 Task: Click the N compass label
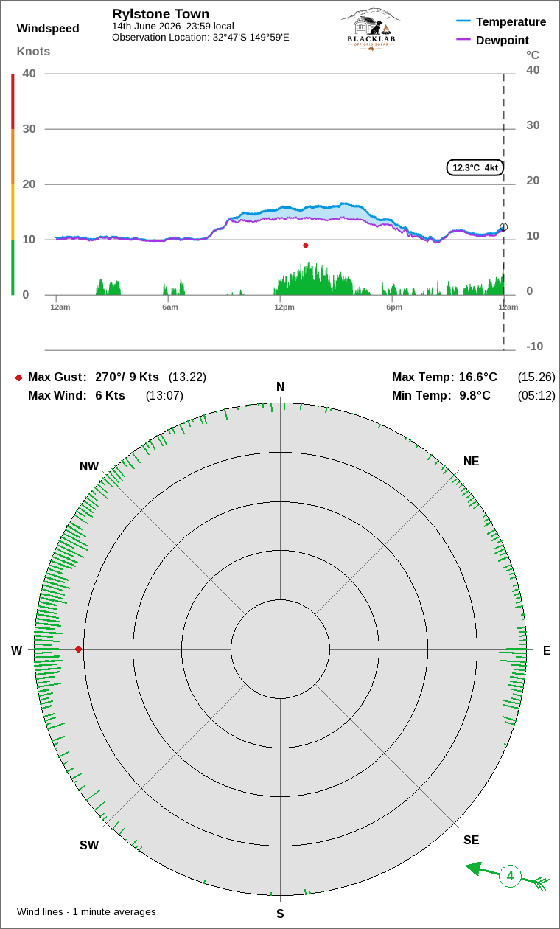[280, 387]
